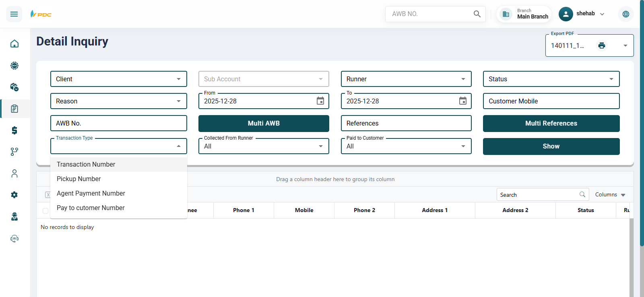
Task: Click the Customer Mobile input field
Action: [x=551, y=101]
